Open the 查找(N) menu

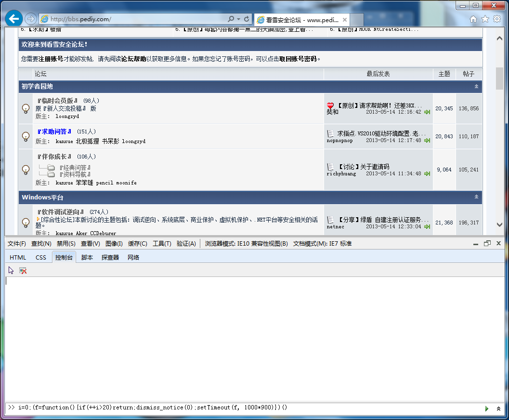click(x=41, y=243)
